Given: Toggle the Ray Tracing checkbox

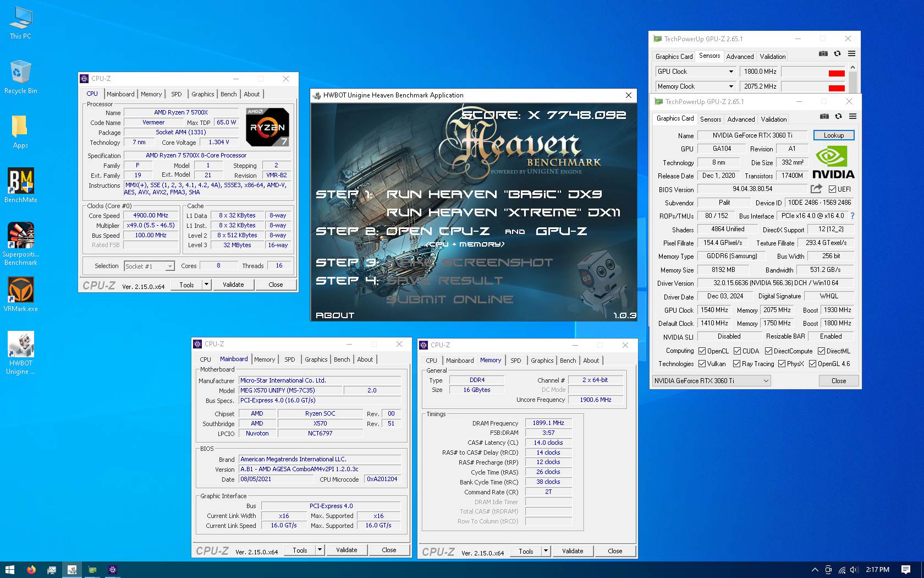Looking at the screenshot, I should [736, 363].
